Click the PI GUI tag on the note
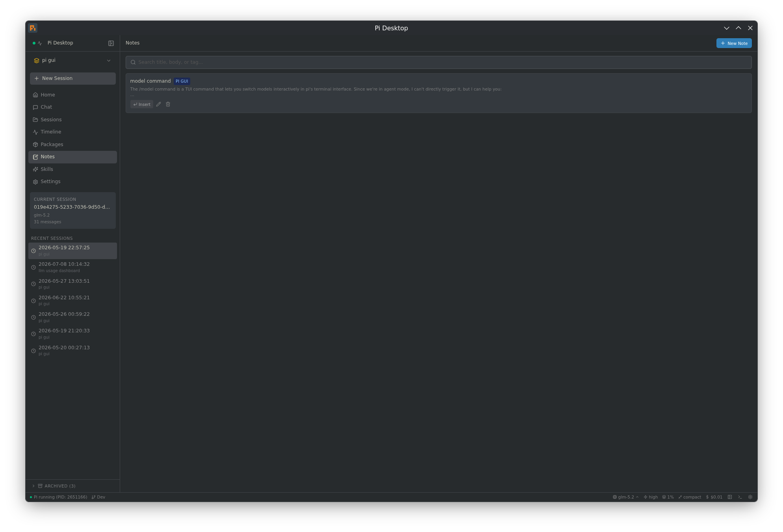The image size is (783, 532). [x=182, y=81]
